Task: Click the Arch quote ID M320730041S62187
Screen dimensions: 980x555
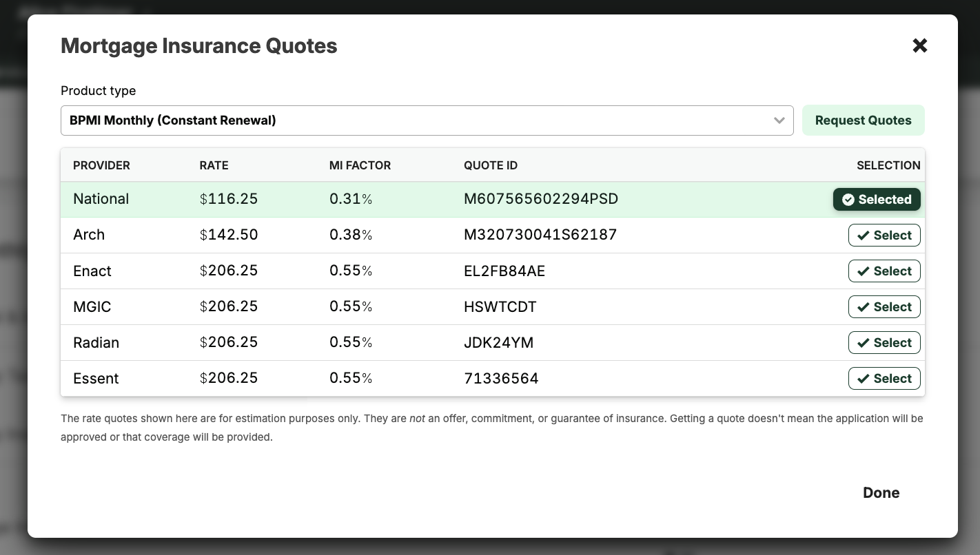Action: coord(540,235)
